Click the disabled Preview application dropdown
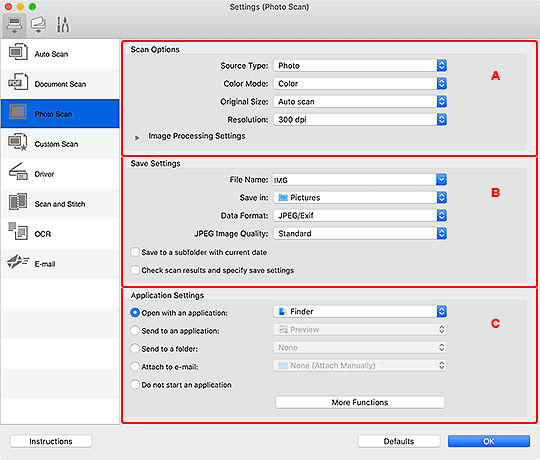540x460 pixels. [x=360, y=330]
